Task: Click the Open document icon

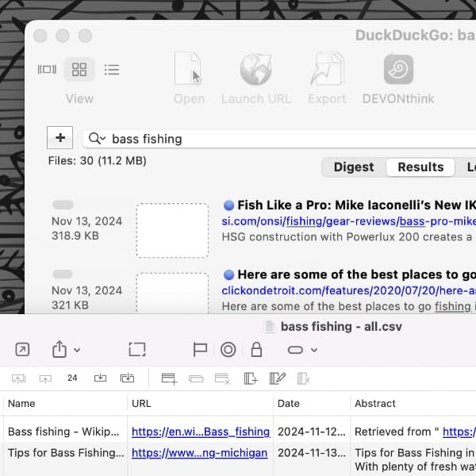Action: 189,70
